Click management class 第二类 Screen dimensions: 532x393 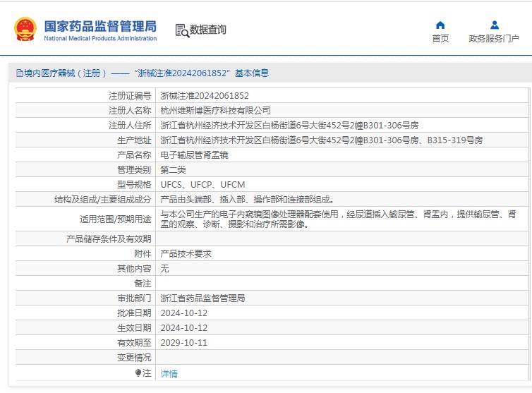point(173,170)
